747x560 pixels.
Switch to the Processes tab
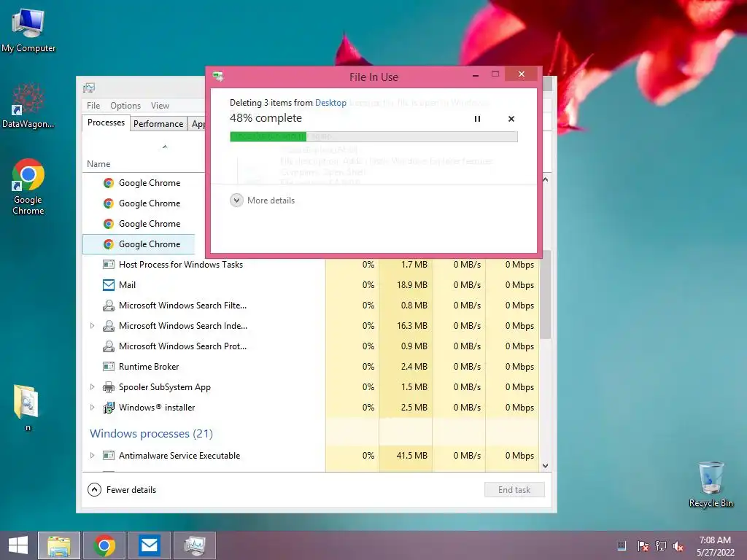click(106, 122)
